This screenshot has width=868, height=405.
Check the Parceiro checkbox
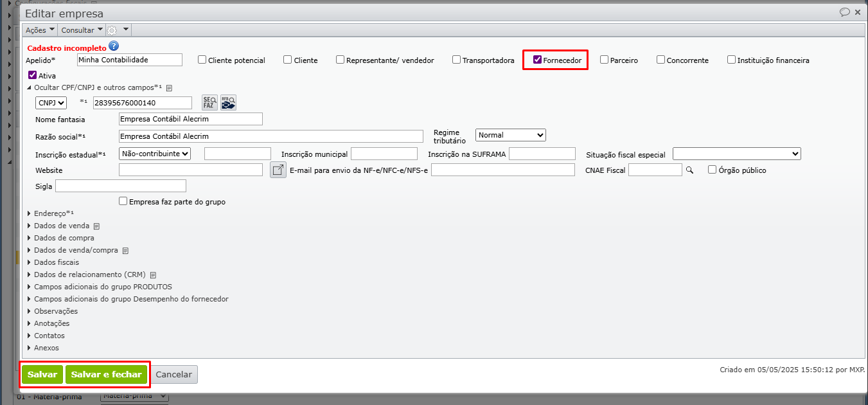[604, 60]
